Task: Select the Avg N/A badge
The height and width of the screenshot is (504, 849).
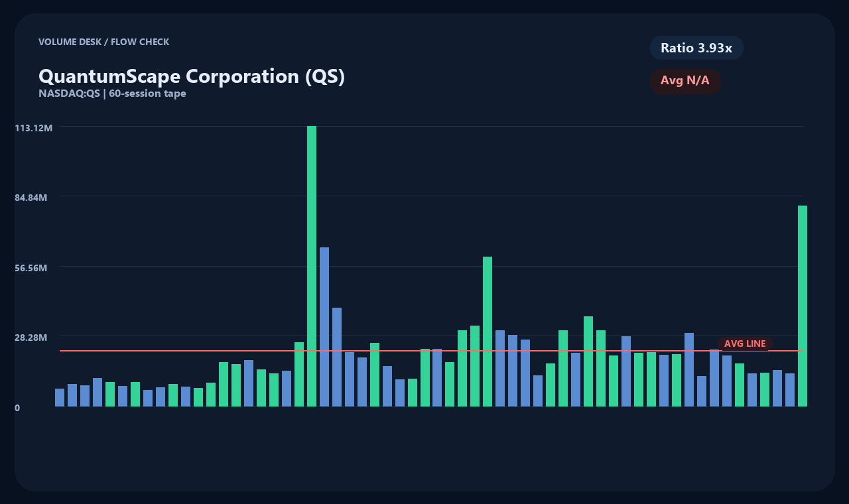Action: point(685,81)
